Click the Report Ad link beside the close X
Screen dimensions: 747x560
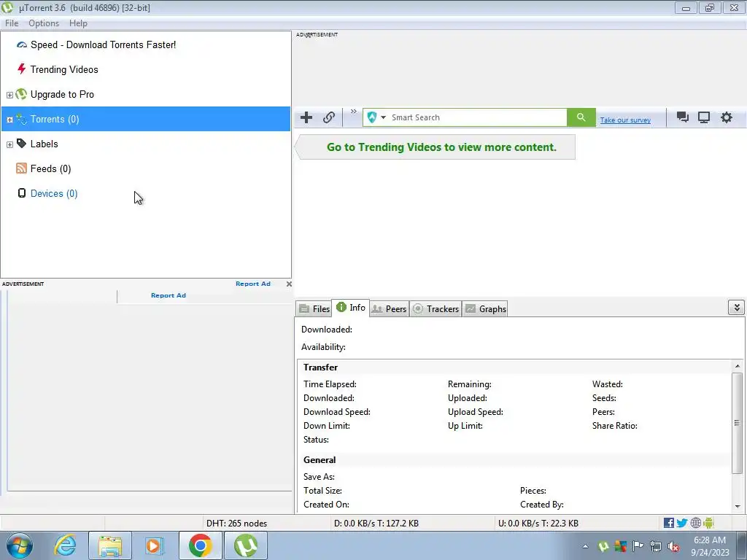[x=253, y=284]
